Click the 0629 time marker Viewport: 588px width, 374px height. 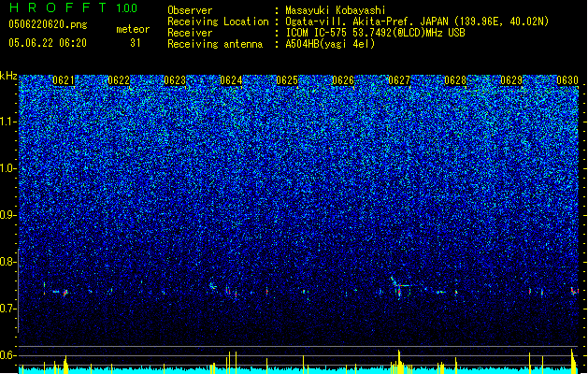tap(511, 80)
